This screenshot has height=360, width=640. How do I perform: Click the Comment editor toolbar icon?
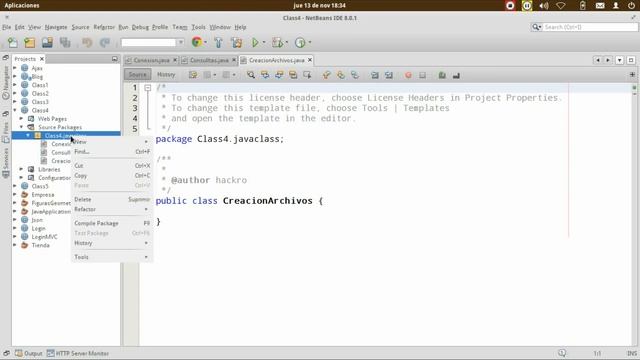(x=442, y=75)
